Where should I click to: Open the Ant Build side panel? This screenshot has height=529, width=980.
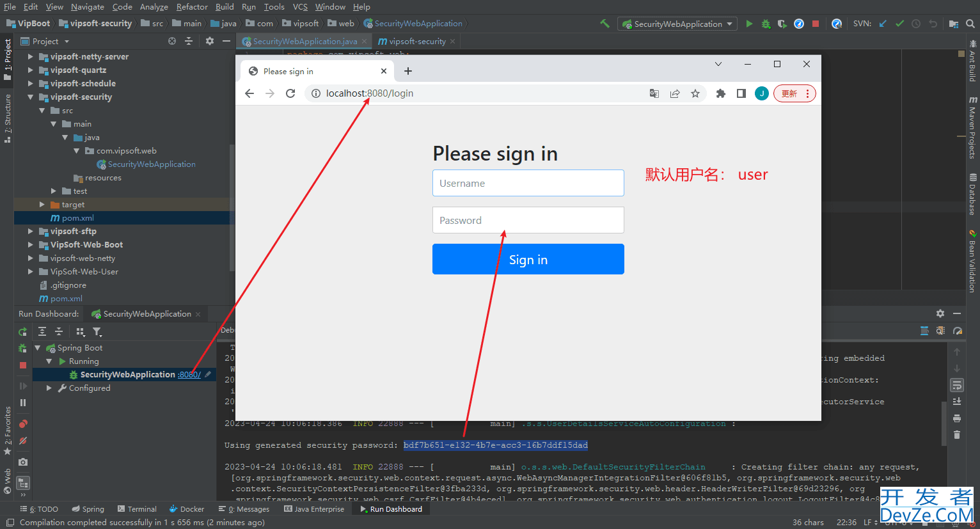click(x=973, y=61)
